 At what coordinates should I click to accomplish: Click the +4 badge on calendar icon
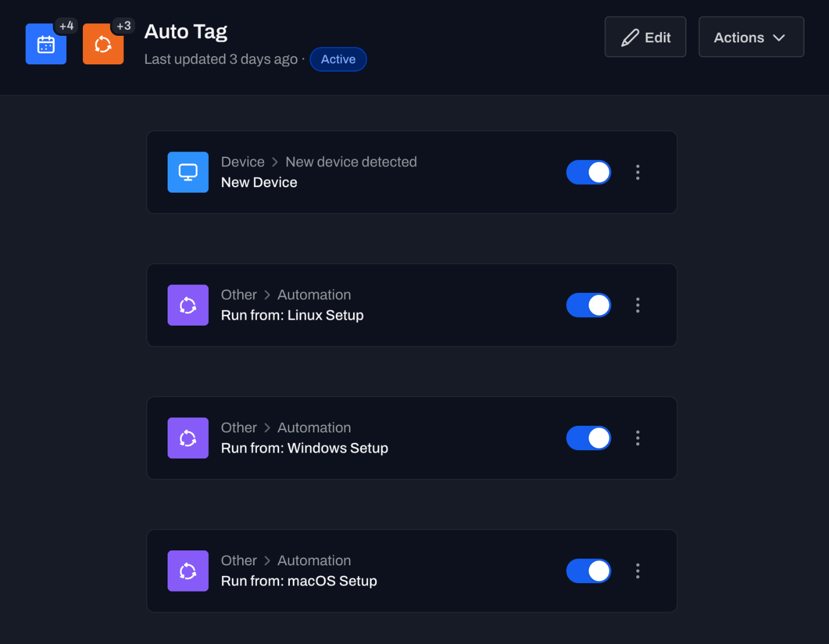point(66,26)
